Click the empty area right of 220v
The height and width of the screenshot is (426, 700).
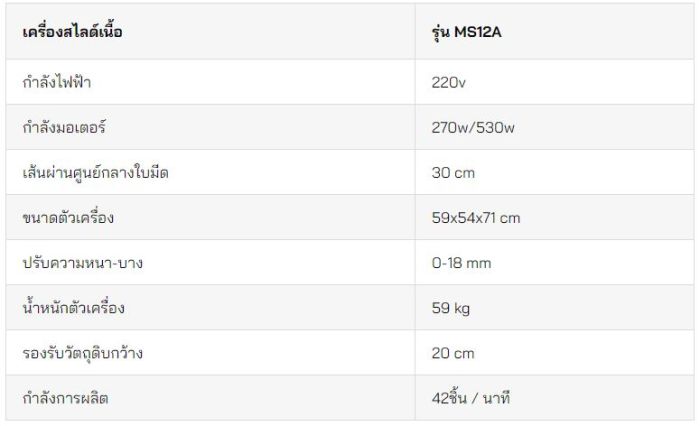580,82
